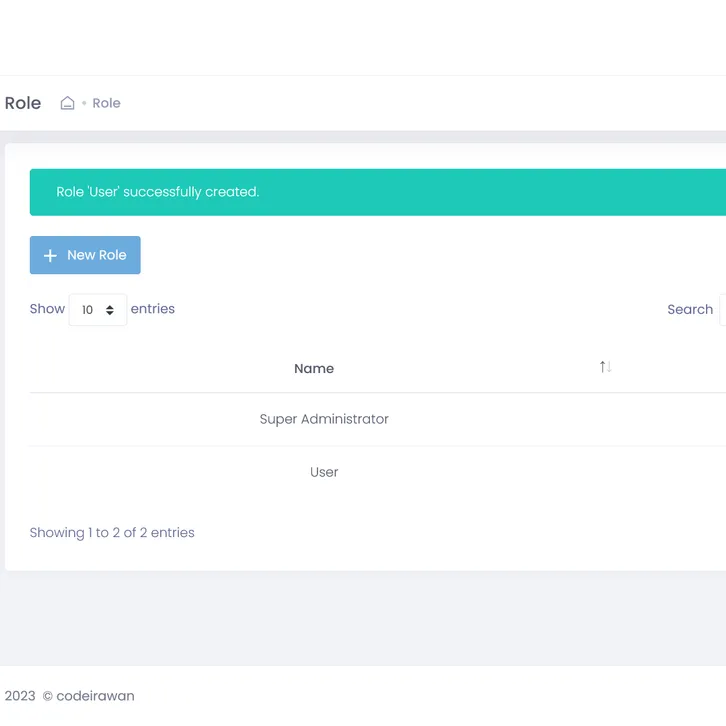Click the Search label
Viewport: 726px width, 726px height.
[x=689, y=310]
